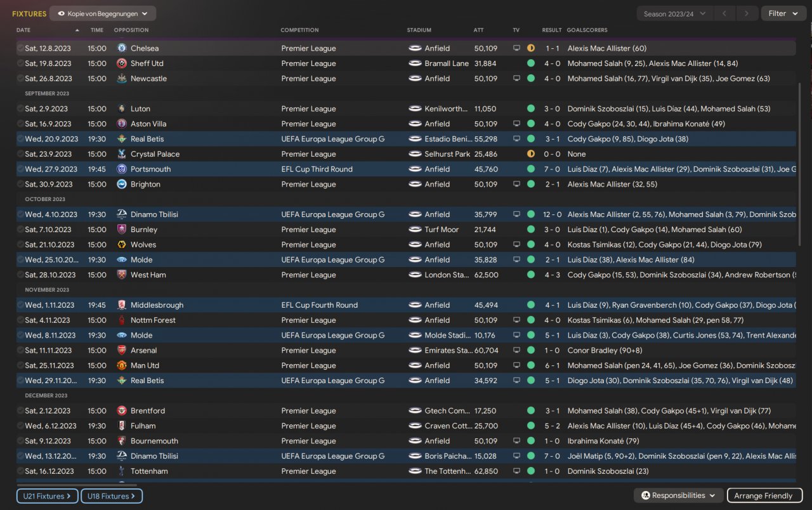Open the Sheff Utd club badge
Image resolution: width=812 pixels, height=510 pixels.
click(122, 63)
